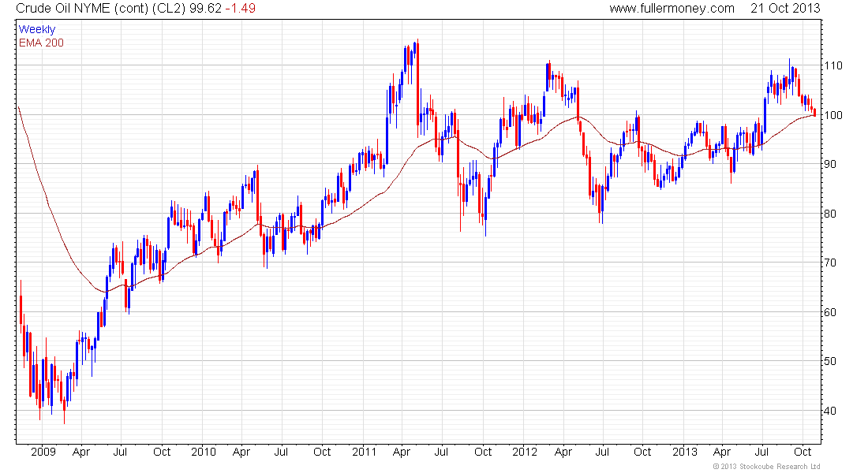
Task: Click the date "21 Oct 2013"
Action: pos(785,9)
